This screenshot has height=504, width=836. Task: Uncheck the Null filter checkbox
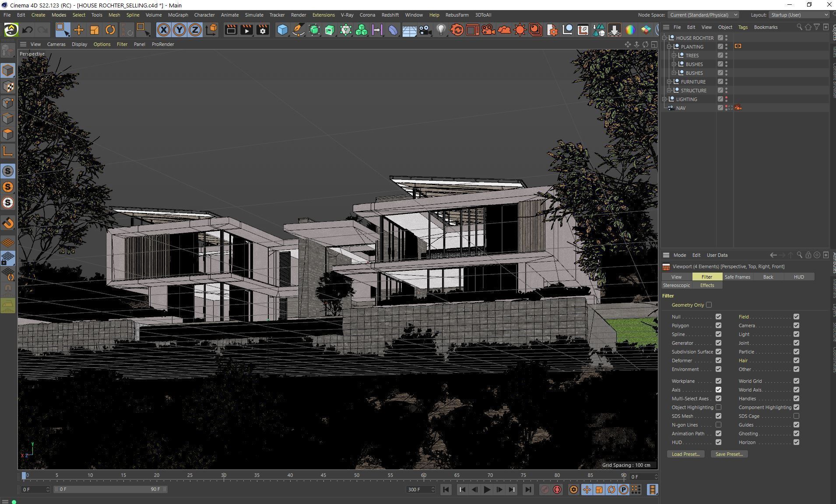pos(718,317)
